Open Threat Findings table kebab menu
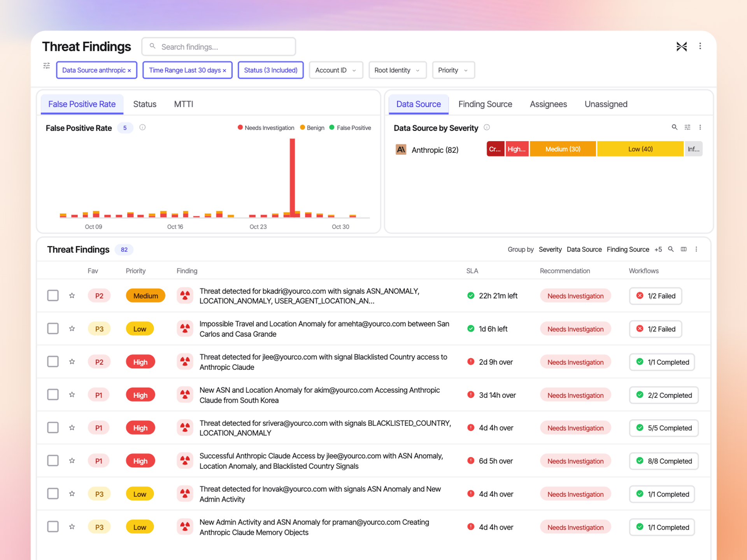The width and height of the screenshot is (747, 560). click(x=696, y=249)
